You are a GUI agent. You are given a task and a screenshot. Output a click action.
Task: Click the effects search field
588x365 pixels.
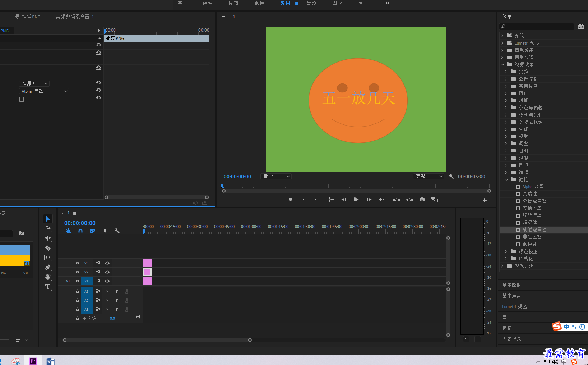[537, 26]
